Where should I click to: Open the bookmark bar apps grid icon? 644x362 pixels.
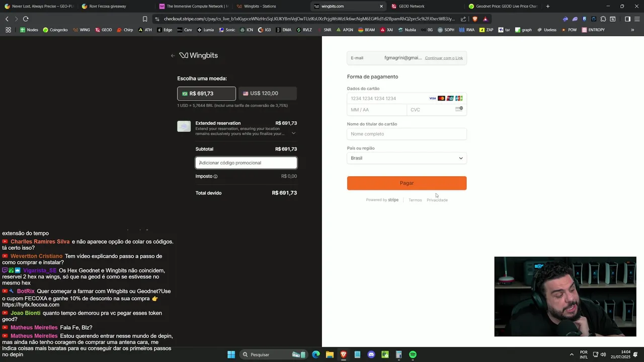click(8, 30)
